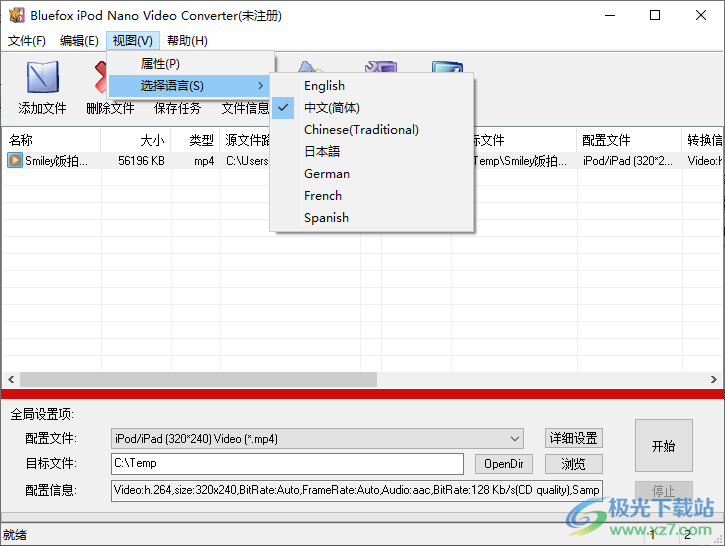This screenshot has width=725, height=546.
Task: Select checked 中文(简体) language option
Action: click(x=372, y=108)
